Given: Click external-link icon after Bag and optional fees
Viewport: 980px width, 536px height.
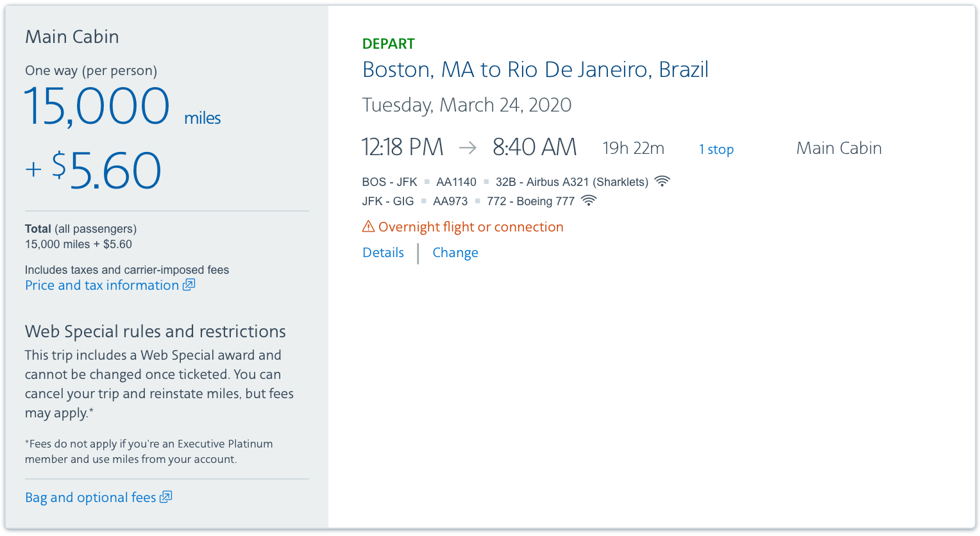Looking at the screenshot, I should pos(165,497).
